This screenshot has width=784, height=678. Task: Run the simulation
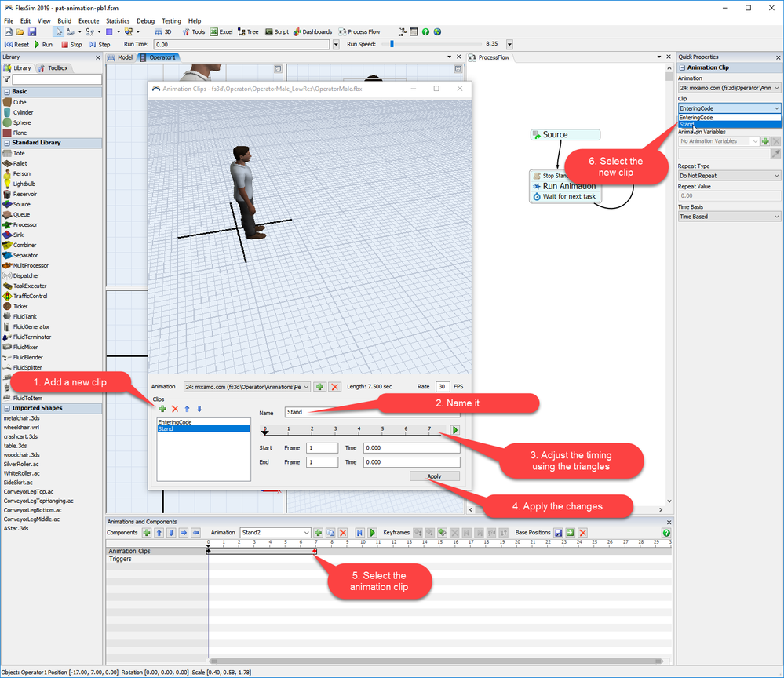pyautogui.click(x=43, y=45)
